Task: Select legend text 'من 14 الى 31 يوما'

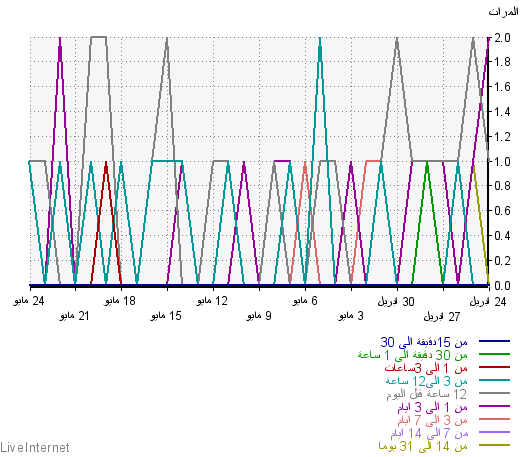Action: (423, 446)
